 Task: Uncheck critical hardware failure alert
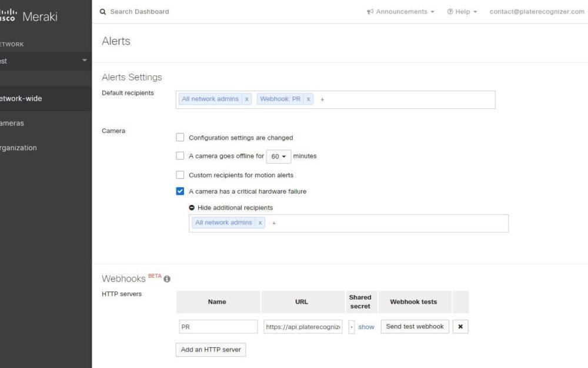[180, 191]
